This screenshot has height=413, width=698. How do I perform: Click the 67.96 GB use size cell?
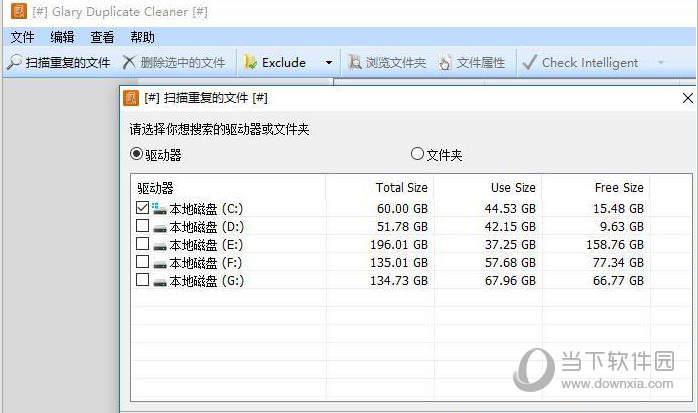point(510,280)
